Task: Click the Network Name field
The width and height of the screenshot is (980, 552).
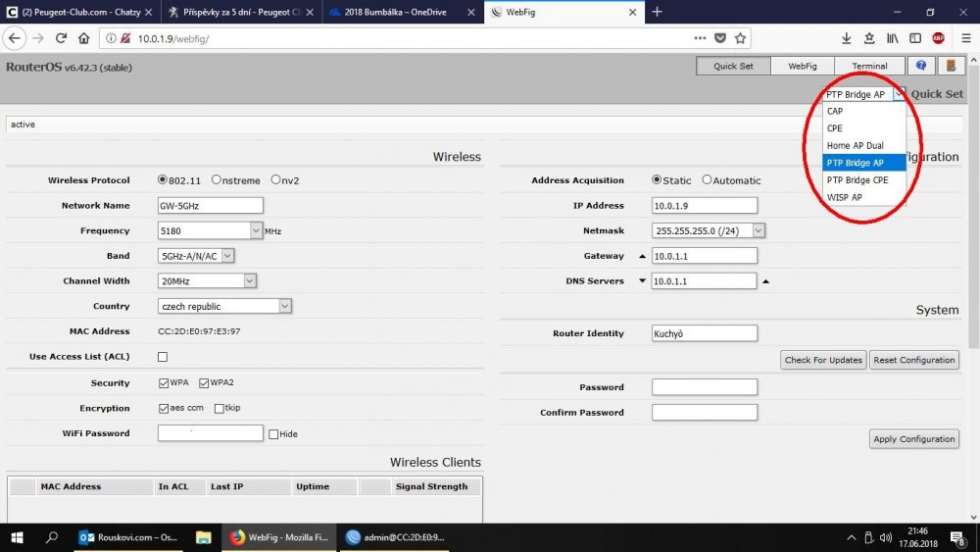Action: pyautogui.click(x=210, y=206)
